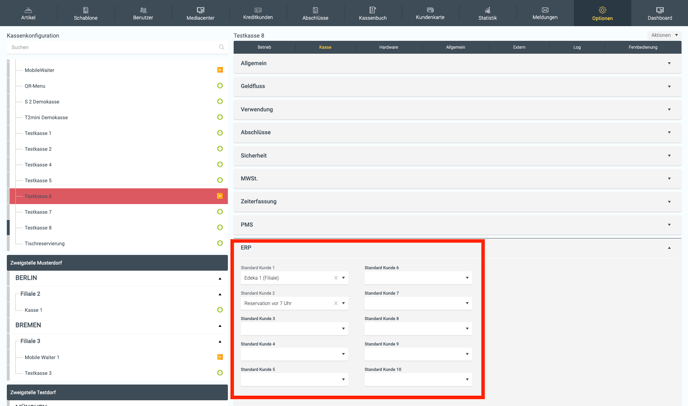Switch to the Fernbedienung tab

(x=643, y=47)
